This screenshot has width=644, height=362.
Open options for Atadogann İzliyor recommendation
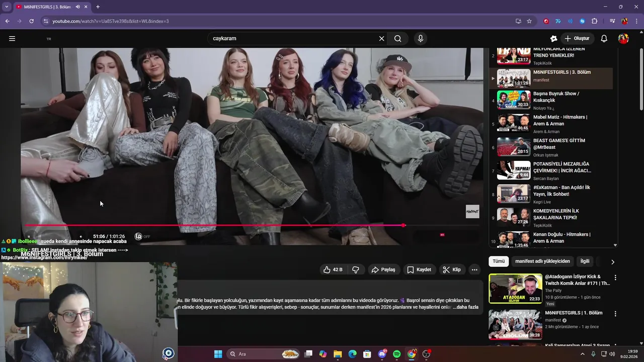[x=615, y=278]
